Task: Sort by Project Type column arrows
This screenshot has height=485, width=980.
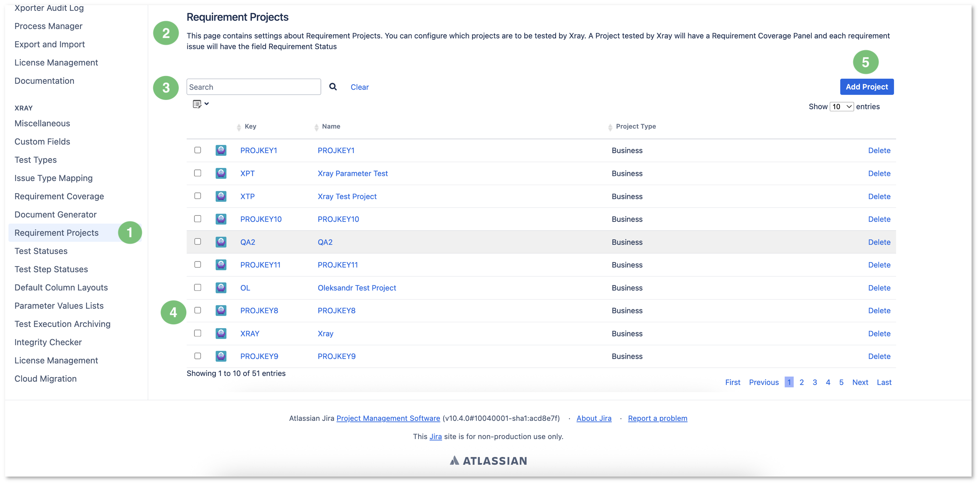Action: click(610, 128)
